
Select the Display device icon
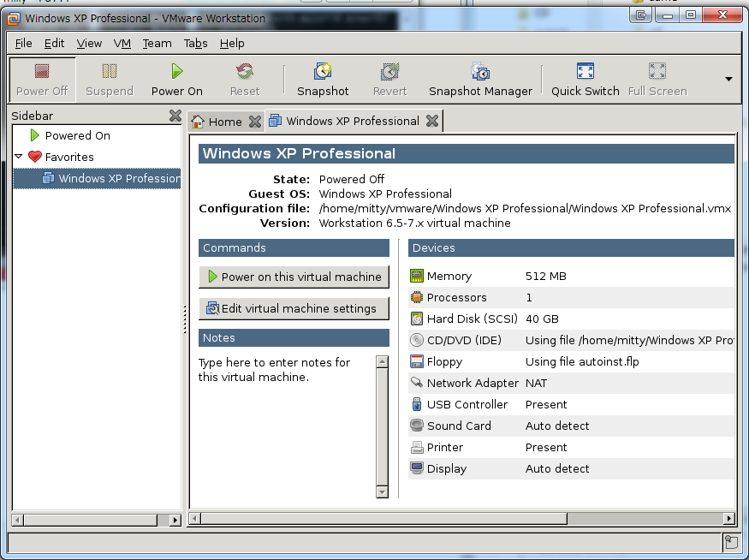[x=417, y=468]
